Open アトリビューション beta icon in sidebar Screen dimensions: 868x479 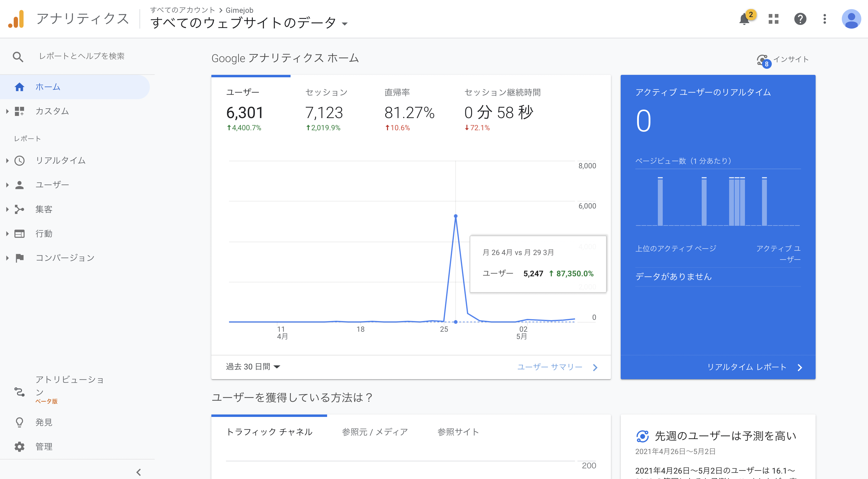point(19,392)
